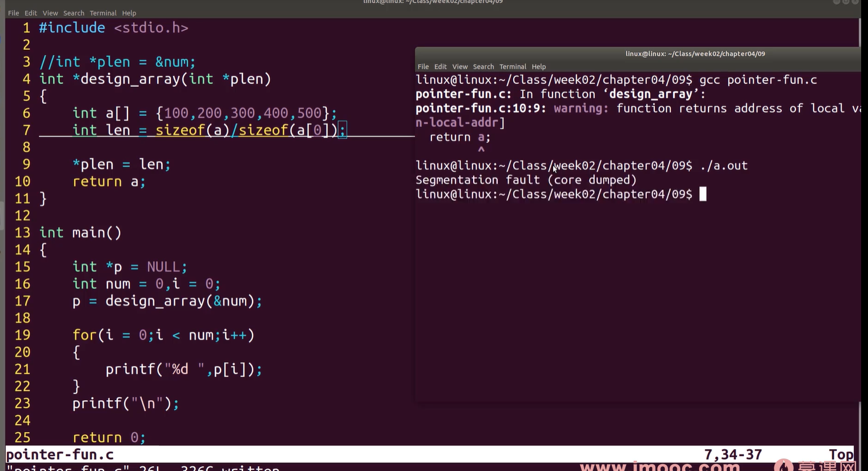
Task: Click the 'Top' scroll position indicator
Action: (841, 454)
